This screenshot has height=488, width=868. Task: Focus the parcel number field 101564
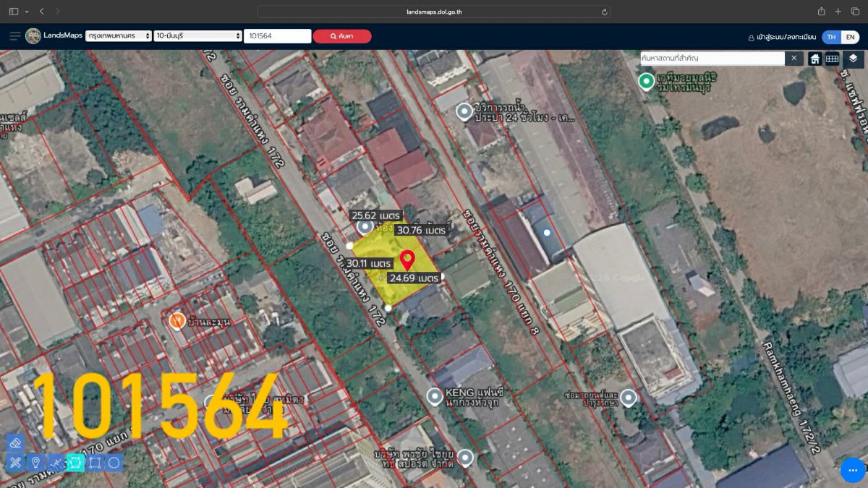pyautogui.click(x=278, y=36)
